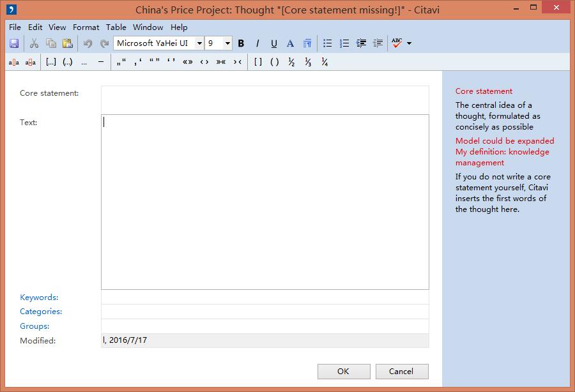Screen dimensions: 575x392
Task: Open the font size dropdown
Action: click(x=227, y=43)
